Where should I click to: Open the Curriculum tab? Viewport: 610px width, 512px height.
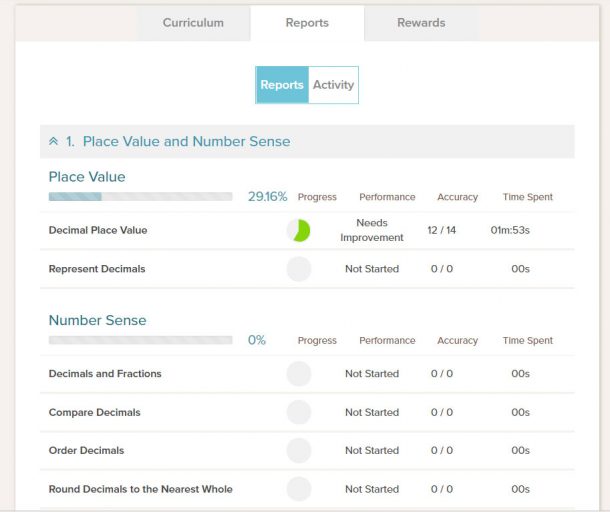coord(193,23)
